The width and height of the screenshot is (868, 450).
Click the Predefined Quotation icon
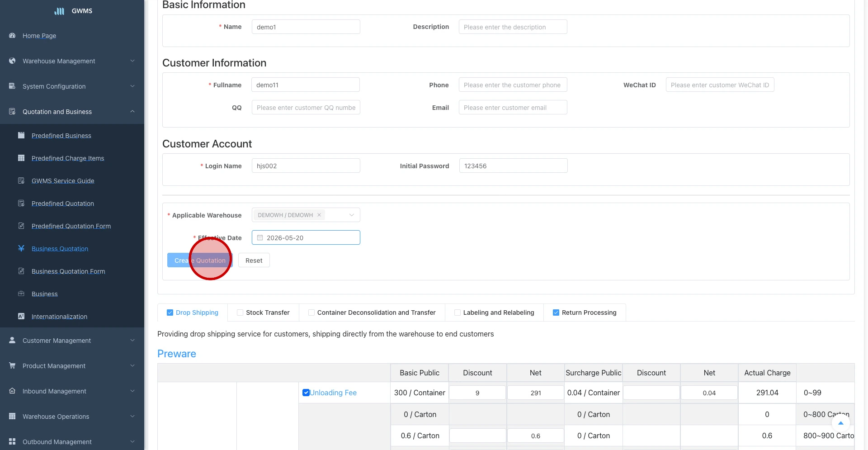pos(21,203)
